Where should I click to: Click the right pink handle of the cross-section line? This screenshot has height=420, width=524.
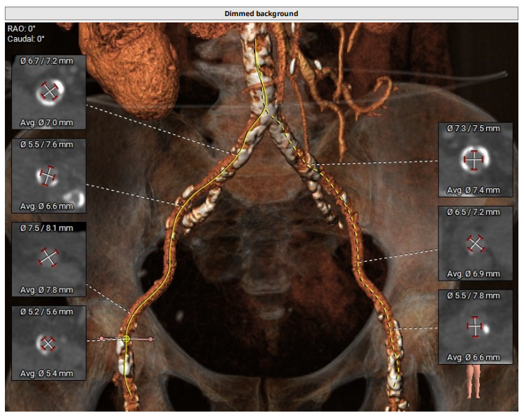(x=151, y=339)
